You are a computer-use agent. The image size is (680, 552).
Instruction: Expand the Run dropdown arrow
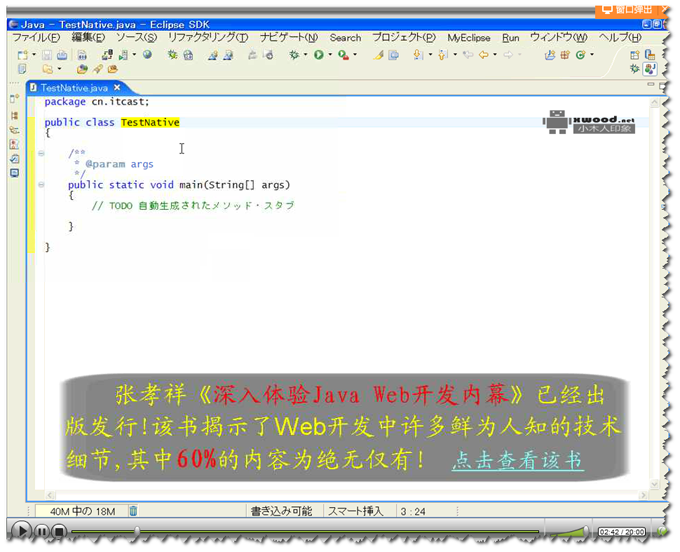[x=330, y=55]
